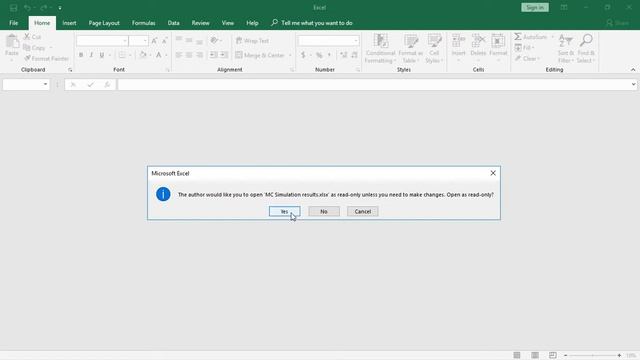Viewport: 640px width, 360px height.
Task: Click AutoSum
Action: (x=531, y=37)
